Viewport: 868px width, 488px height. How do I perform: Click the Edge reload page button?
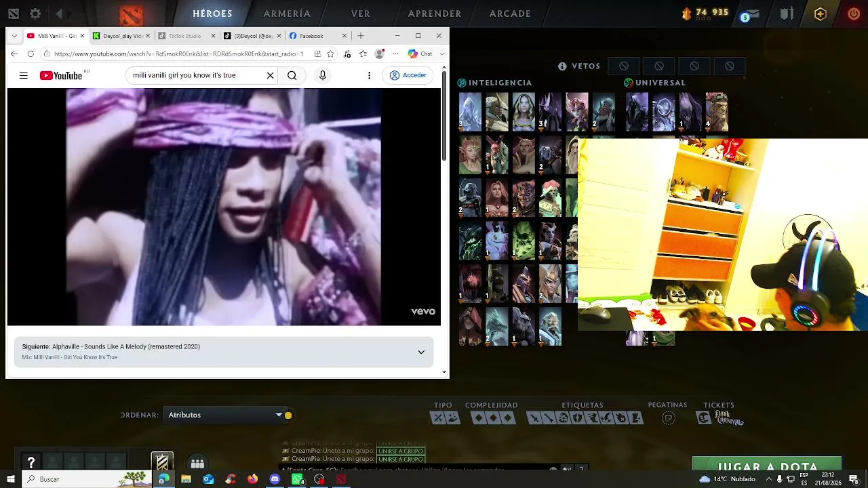pos(31,54)
